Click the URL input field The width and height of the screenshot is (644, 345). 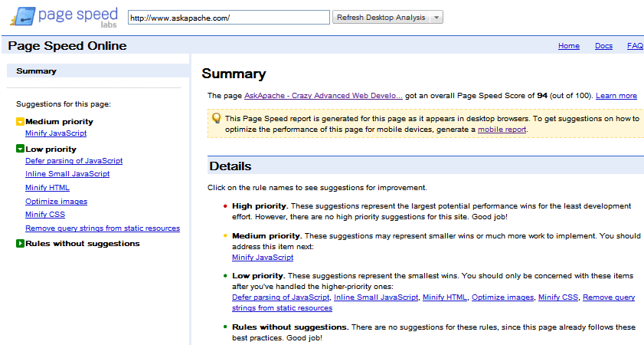(x=227, y=18)
